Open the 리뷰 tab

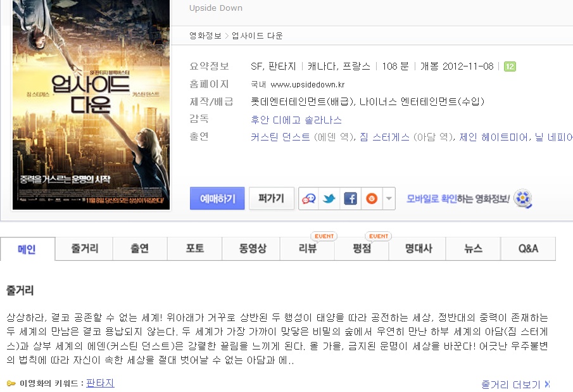[x=307, y=249]
